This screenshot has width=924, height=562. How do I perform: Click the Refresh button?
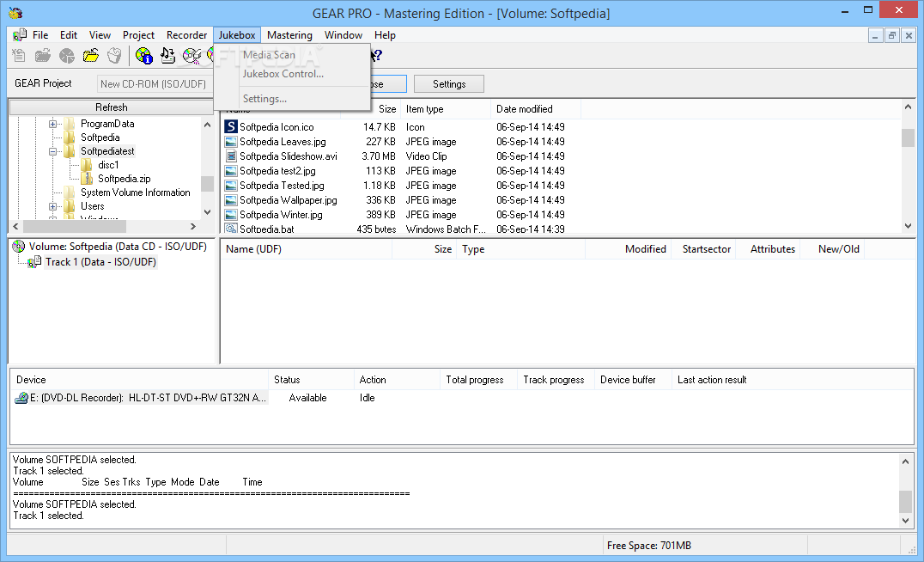[x=112, y=107]
